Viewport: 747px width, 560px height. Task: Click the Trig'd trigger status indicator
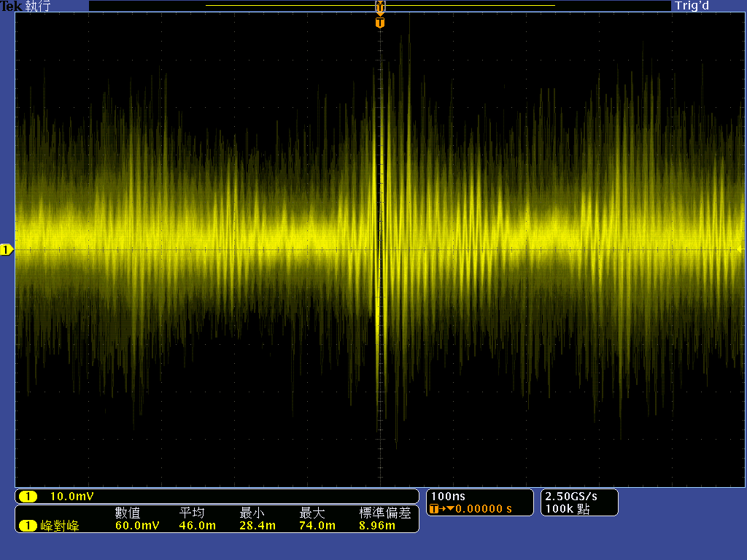click(x=692, y=6)
